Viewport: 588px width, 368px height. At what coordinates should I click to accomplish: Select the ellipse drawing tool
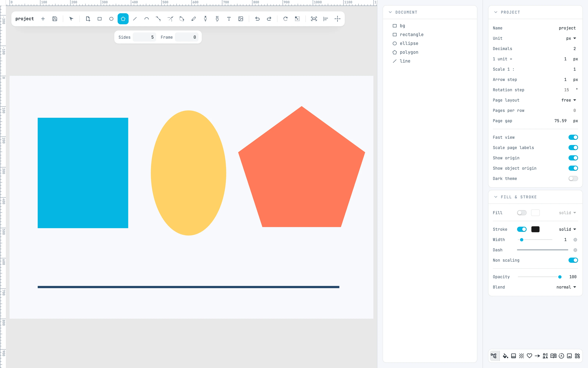pos(111,19)
